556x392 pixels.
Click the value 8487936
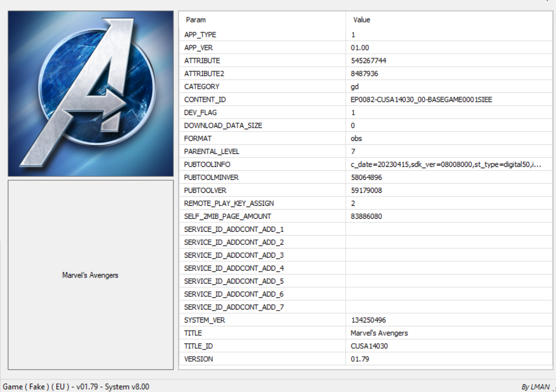[364, 74]
